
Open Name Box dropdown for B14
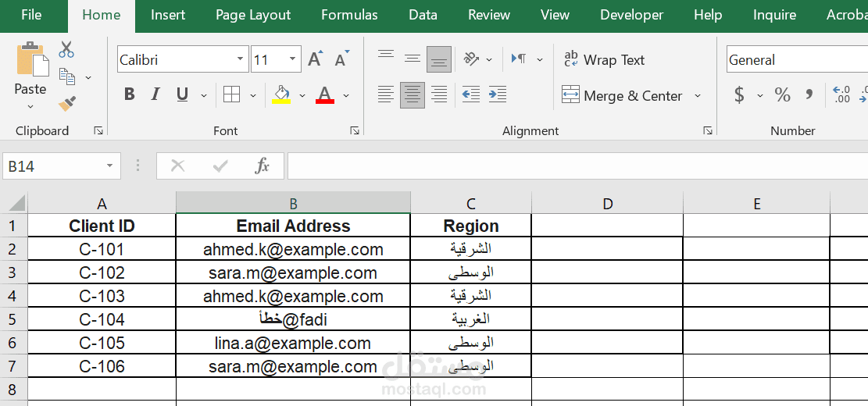click(x=109, y=166)
